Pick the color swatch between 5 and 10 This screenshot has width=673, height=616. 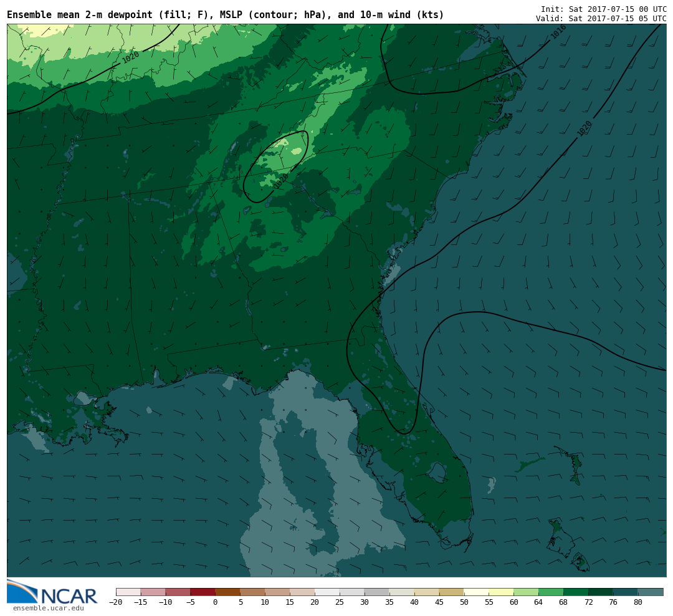click(252, 592)
